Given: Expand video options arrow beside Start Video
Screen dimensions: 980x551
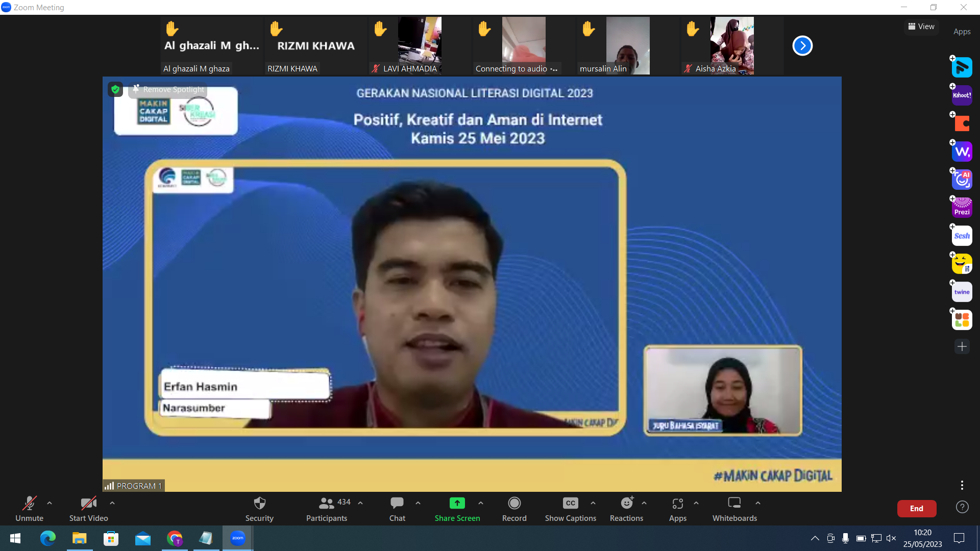Looking at the screenshot, I should click(112, 503).
